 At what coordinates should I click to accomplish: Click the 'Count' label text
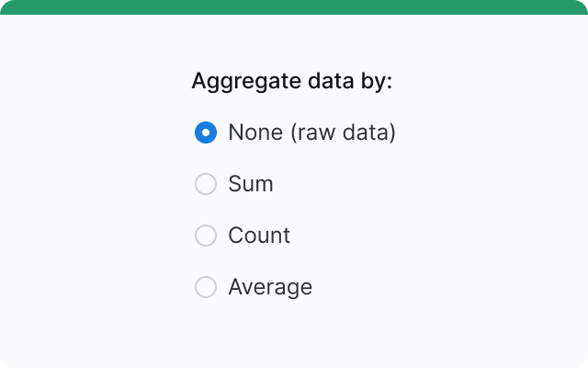pyautogui.click(x=259, y=236)
